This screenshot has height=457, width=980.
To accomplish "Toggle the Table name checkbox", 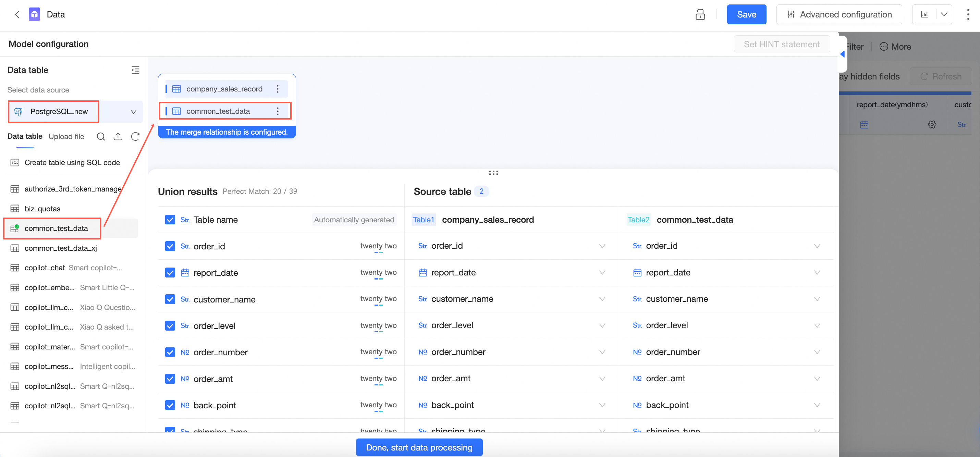I will click(170, 220).
